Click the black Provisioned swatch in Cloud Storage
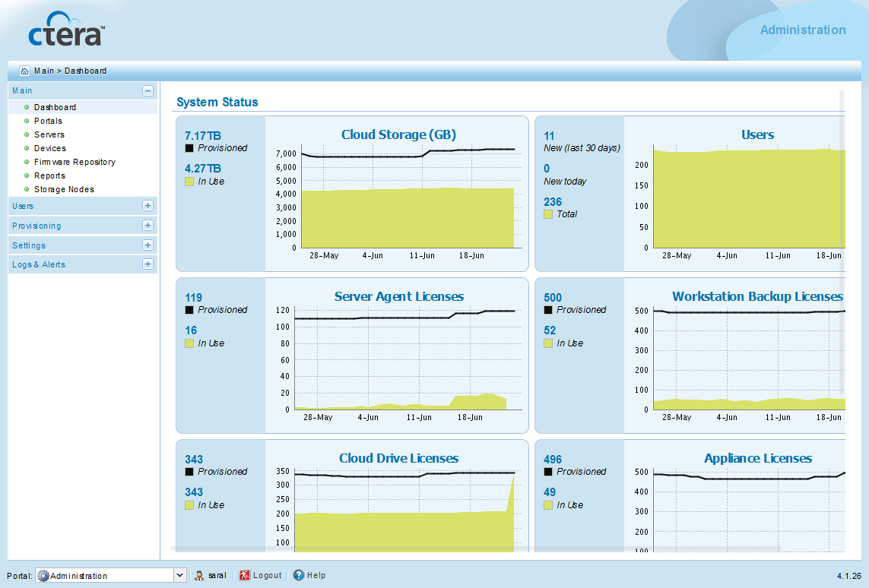The image size is (869, 588). (x=189, y=148)
